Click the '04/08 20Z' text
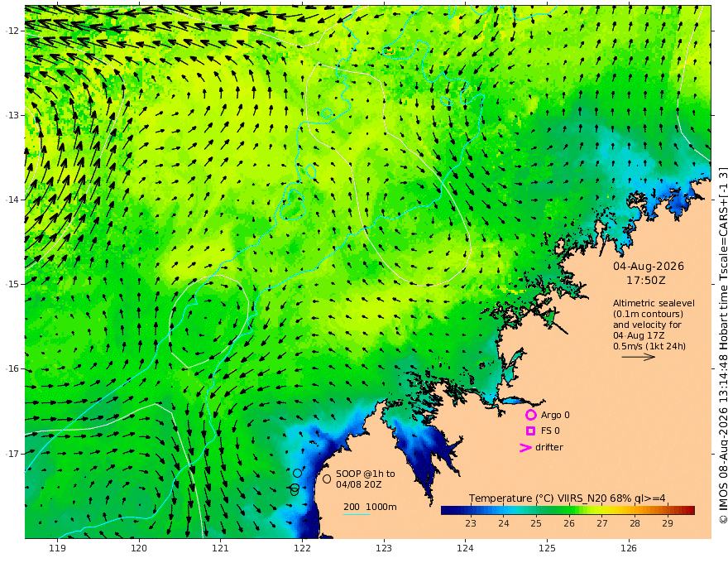Screen dimensions: 728x563 359,484
